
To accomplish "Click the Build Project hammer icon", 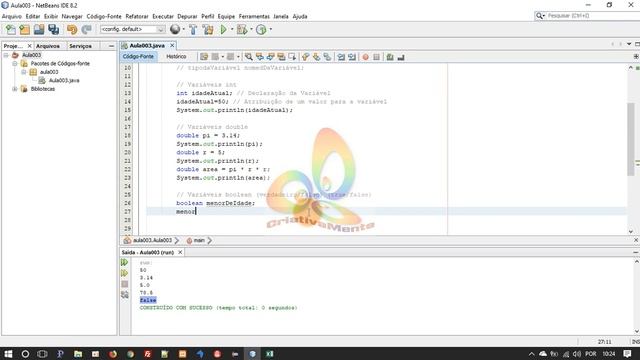I will pyautogui.click(x=193, y=29).
